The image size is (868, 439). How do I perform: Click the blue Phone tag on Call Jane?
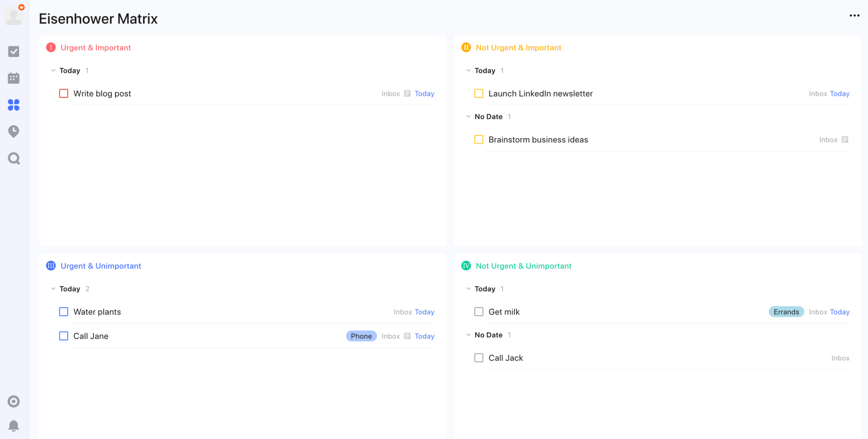(x=361, y=336)
